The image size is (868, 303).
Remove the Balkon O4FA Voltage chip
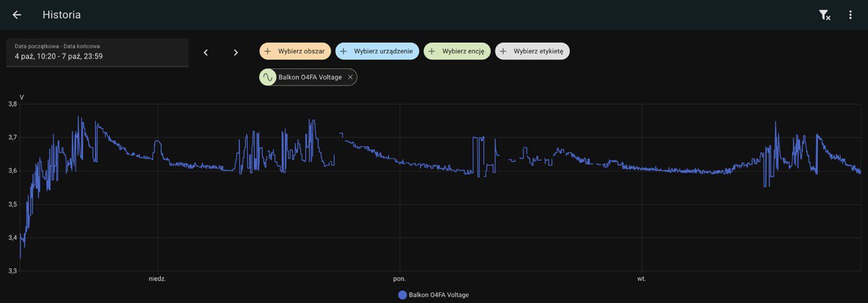350,77
